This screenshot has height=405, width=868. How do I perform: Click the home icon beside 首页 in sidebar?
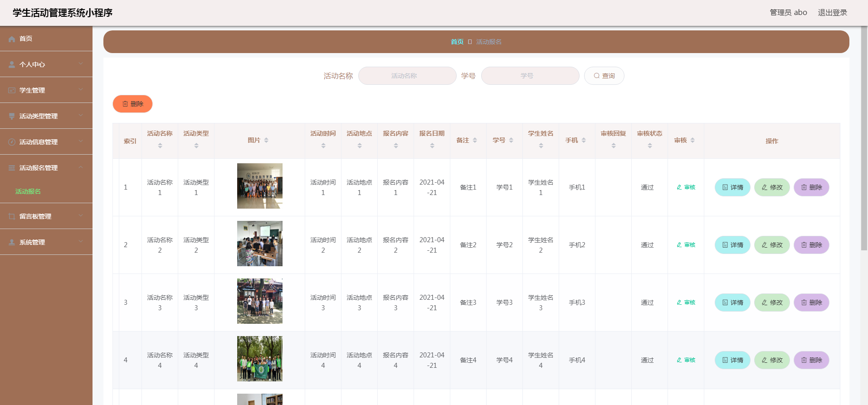pos(12,39)
